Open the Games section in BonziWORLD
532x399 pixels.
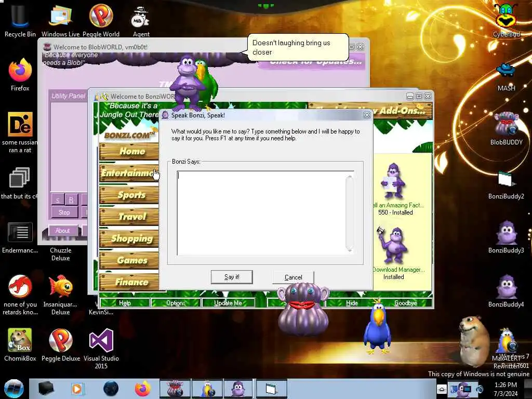point(129,260)
